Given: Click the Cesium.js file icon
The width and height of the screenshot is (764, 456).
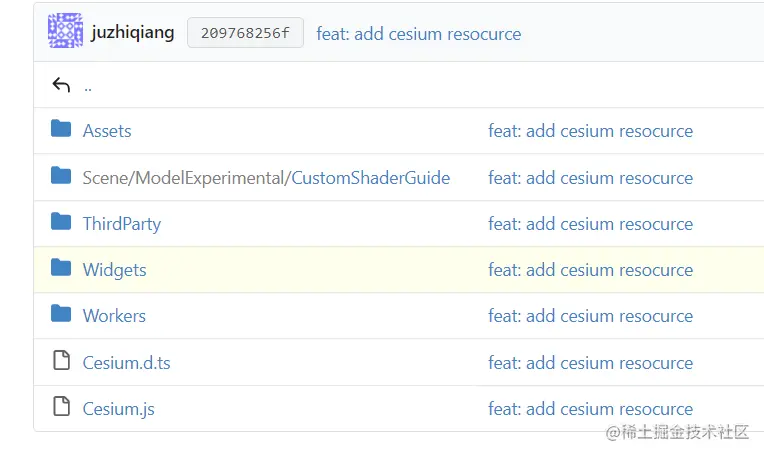Looking at the screenshot, I should pyautogui.click(x=61, y=408).
